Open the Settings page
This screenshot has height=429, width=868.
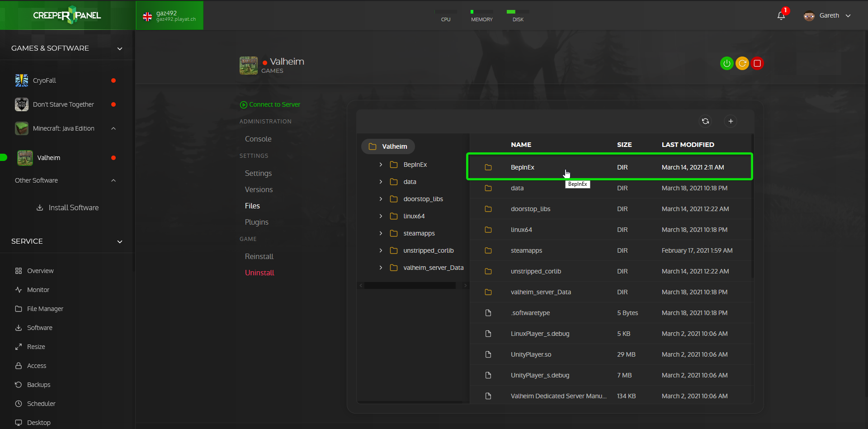coord(258,174)
